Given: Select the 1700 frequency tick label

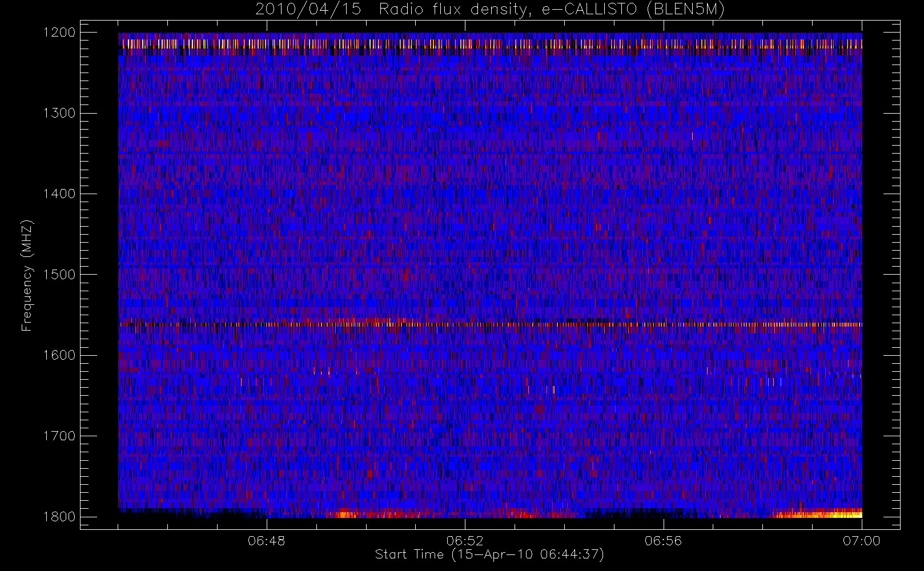Looking at the screenshot, I should click(60, 436).
